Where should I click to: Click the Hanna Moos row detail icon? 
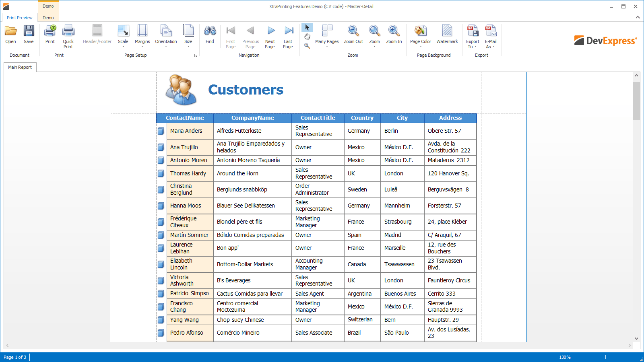point(161,206)
